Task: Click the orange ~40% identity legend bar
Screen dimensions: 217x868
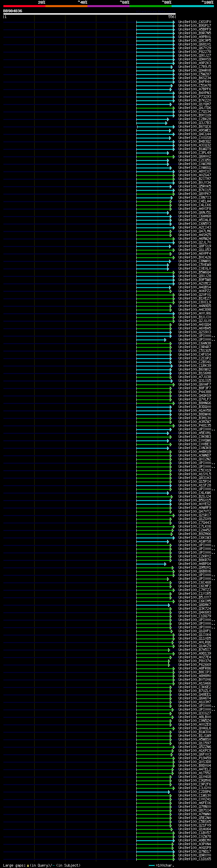Action: [66, 6]
